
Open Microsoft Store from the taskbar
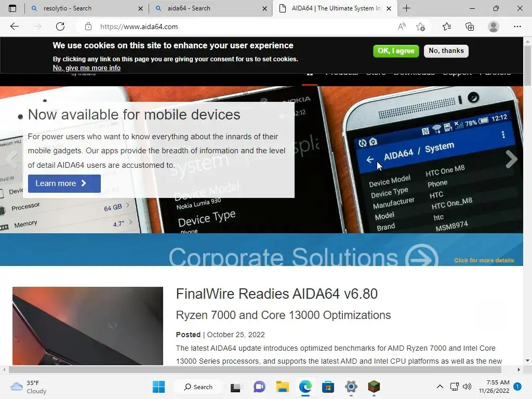coord(328,387)
